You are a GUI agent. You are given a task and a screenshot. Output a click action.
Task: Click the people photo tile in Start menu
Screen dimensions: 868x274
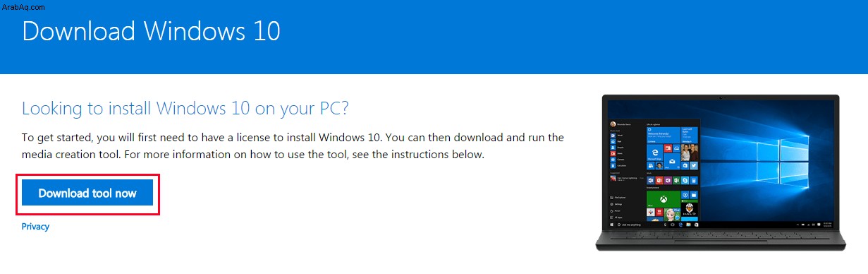(x=690, y=153)
